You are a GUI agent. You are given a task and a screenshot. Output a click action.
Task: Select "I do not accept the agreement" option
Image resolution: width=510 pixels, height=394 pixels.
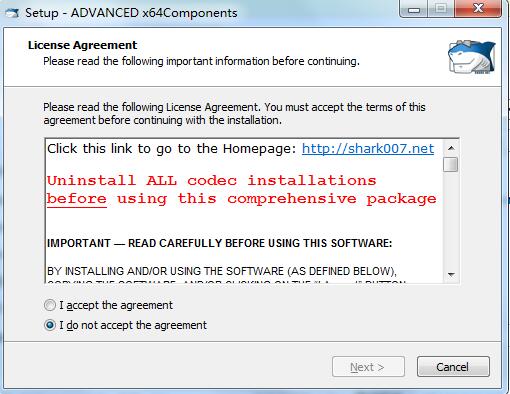pyautogui.click(x=125, y=325)
